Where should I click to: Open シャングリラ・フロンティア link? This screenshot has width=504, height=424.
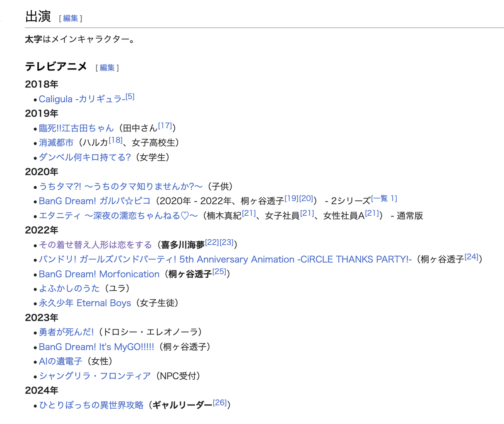tap(95, 376)
